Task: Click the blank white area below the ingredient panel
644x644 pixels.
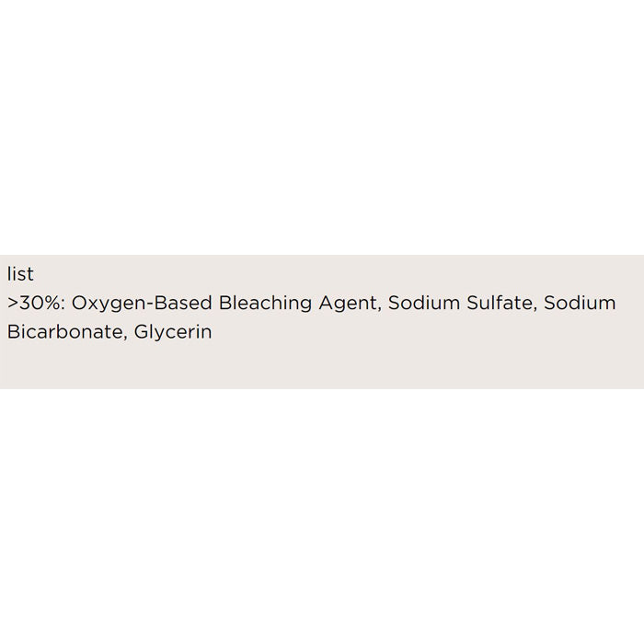Action: click(x=322, y=515)
